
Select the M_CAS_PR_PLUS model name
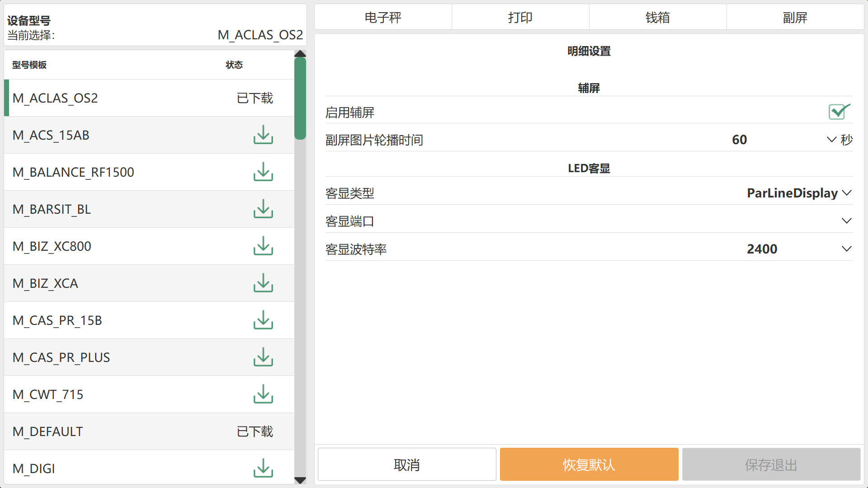click(x=61, y=357)
